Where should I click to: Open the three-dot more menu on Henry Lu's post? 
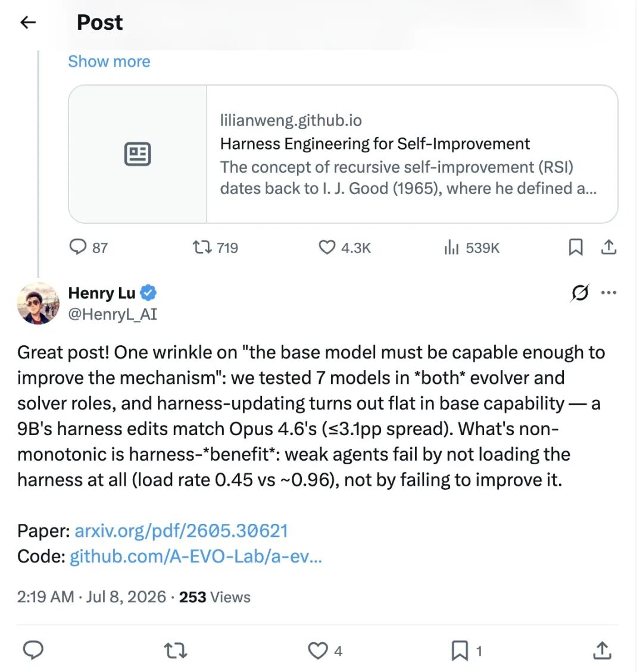(608, 293)
